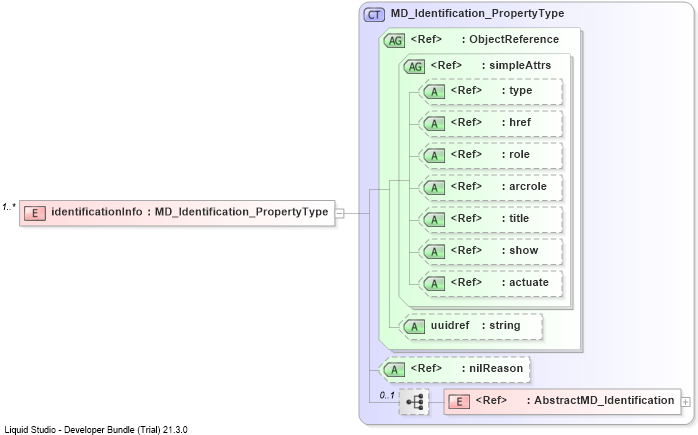Expand the AbstractMD_Identification element
The width and height of the screenshot is (698, 435).
(x=686, y=402)
